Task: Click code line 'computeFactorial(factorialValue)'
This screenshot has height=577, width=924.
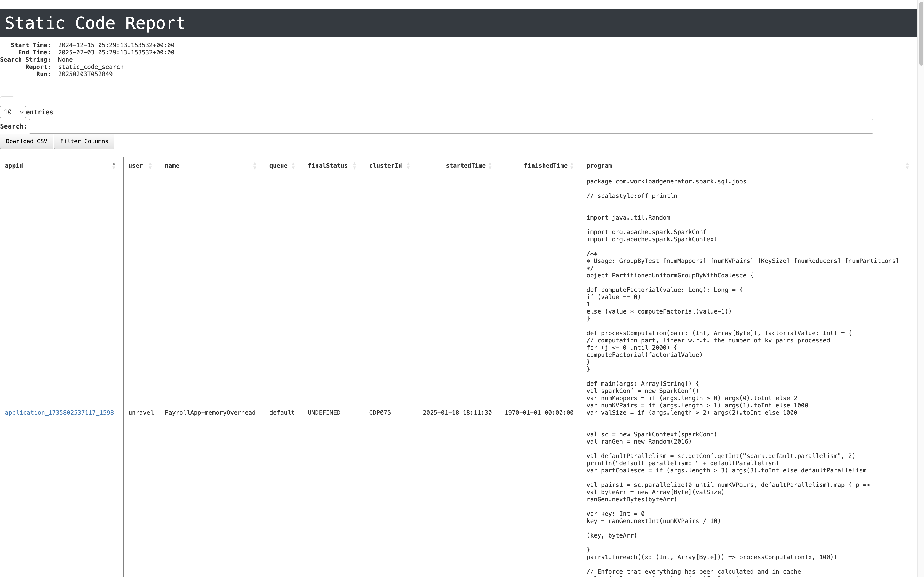Action: point(645,355)
